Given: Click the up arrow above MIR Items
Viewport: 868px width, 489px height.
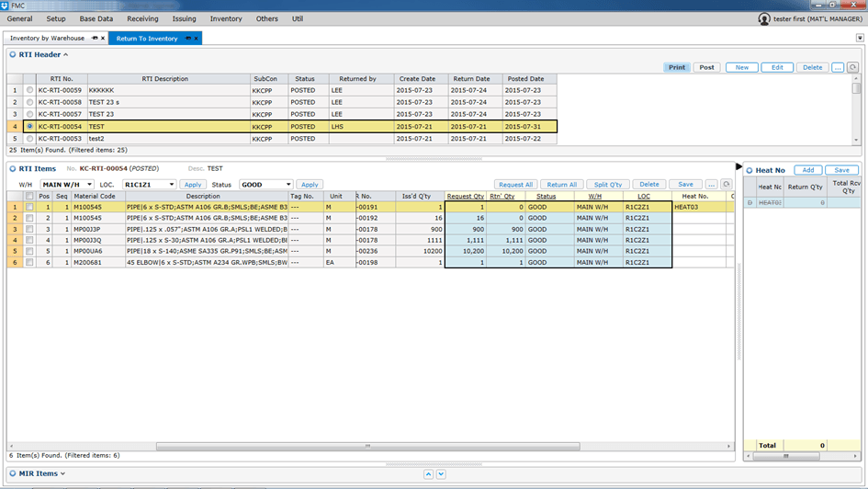Looking at the screenshot, I should 428,474.
